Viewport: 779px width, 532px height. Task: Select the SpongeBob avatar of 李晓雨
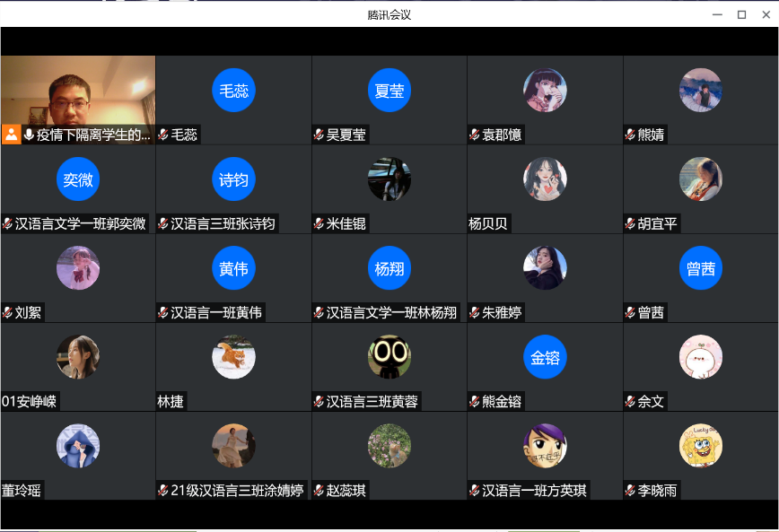pos(701,446)
